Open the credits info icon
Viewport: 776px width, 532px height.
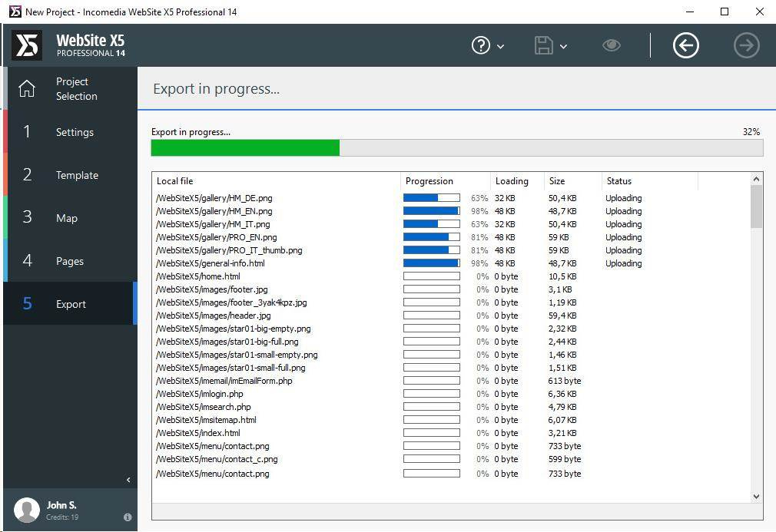click(x=128, y=517)
